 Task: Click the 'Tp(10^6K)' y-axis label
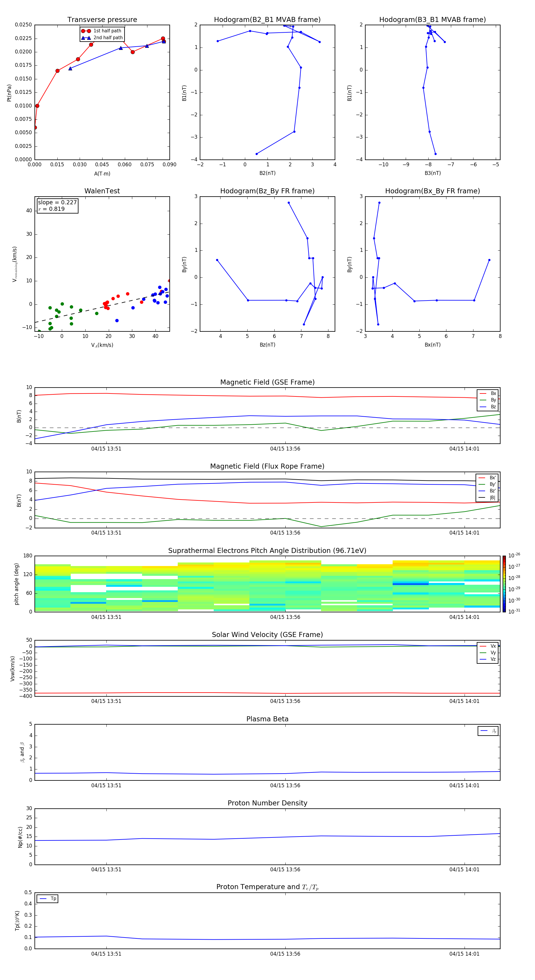click(x=17, y=921)
